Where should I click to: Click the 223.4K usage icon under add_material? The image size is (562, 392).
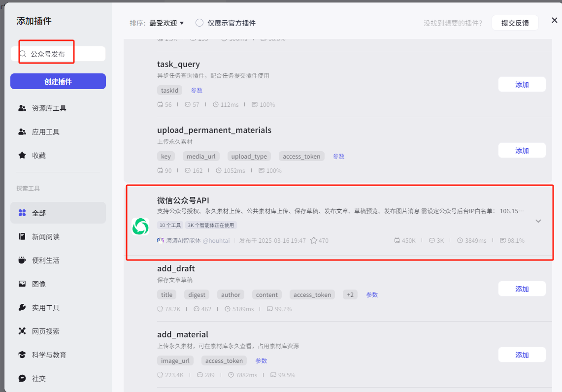click(x=160, y=375)
